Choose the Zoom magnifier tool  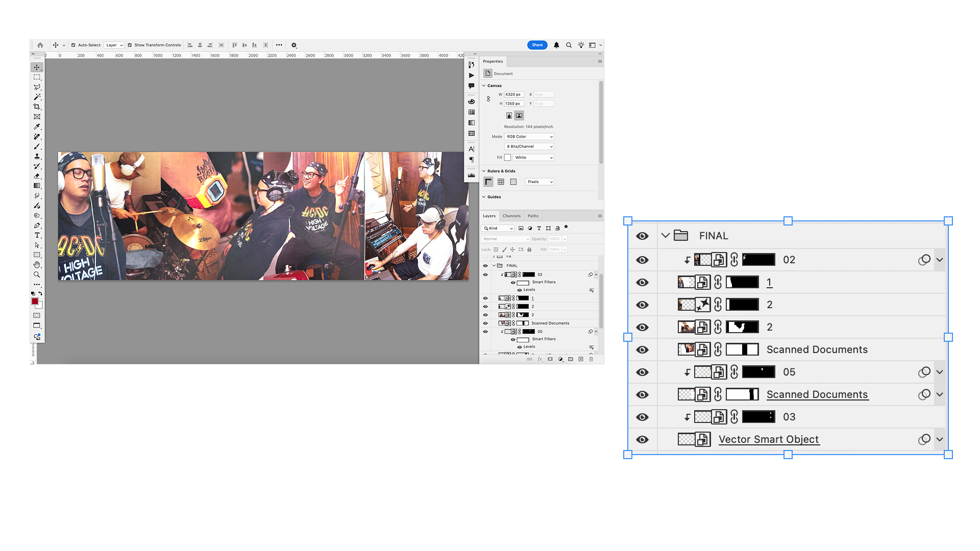pyautogui.click(x=37, y=274)
